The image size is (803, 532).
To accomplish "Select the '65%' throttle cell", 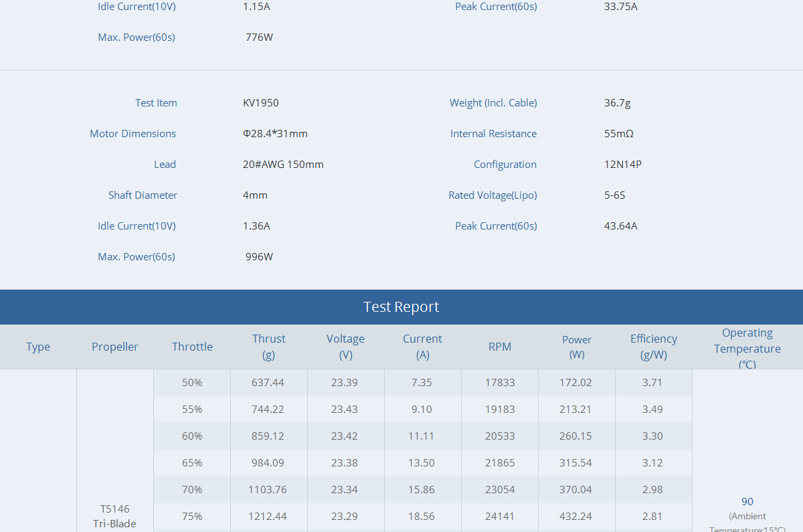I will 192,463.
